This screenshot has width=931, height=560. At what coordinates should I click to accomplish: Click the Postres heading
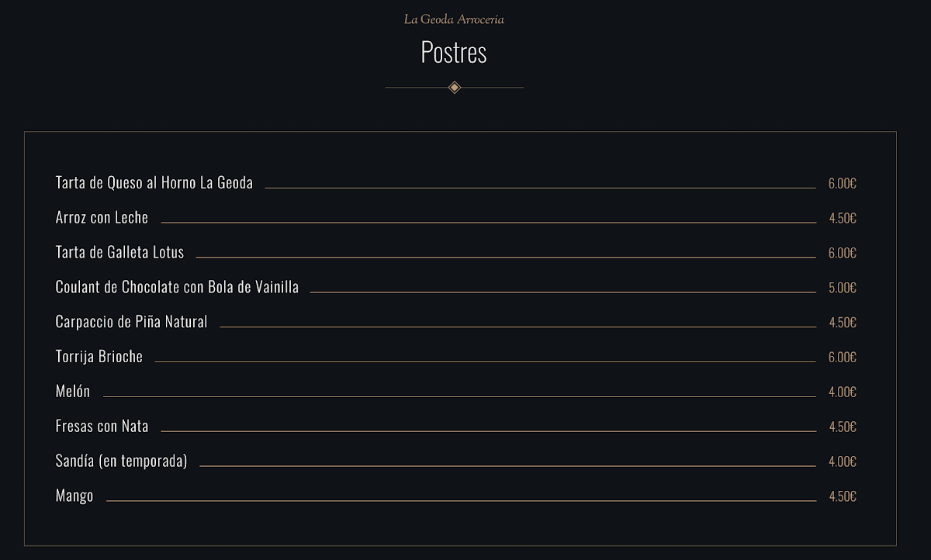coord(454,52)
